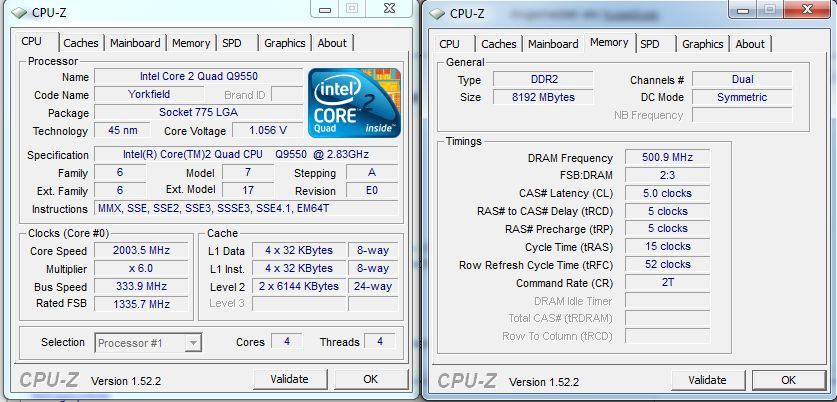Select the Yorkfield code name field
Viewport: 837px width, 402px height.
pos(149,94)
